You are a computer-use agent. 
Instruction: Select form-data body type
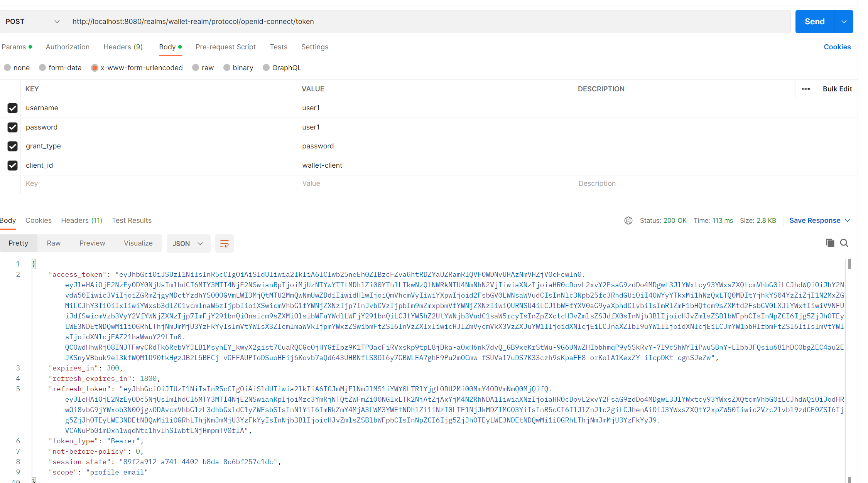(x=43, y=68)
